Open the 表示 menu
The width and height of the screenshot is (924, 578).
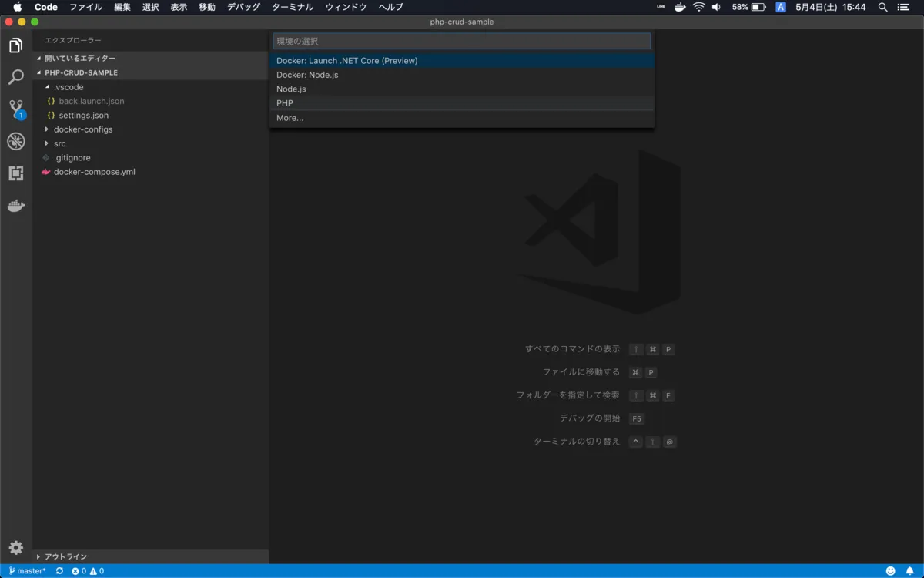[179, 7]
